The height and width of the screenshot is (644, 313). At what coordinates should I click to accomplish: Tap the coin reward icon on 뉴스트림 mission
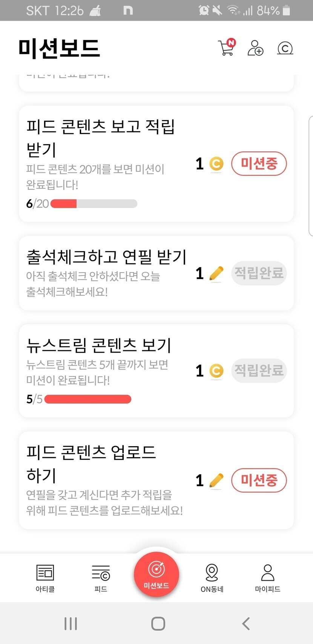[x=216, y=371]
